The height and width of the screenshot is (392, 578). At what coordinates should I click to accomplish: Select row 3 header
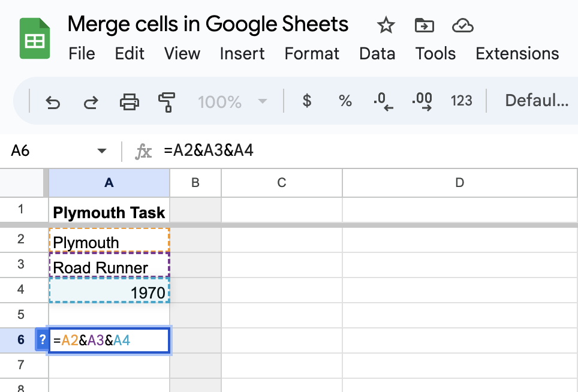tap(21, 264)
